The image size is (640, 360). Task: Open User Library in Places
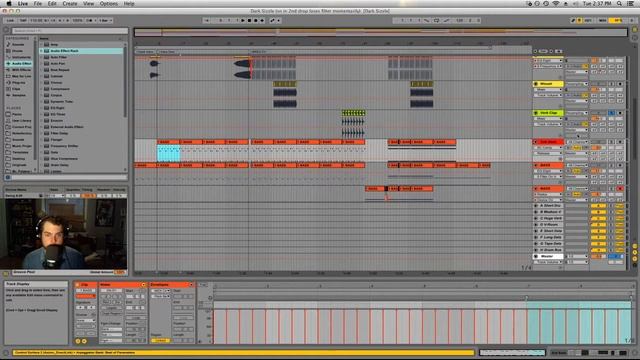click(x=18, y=120)
